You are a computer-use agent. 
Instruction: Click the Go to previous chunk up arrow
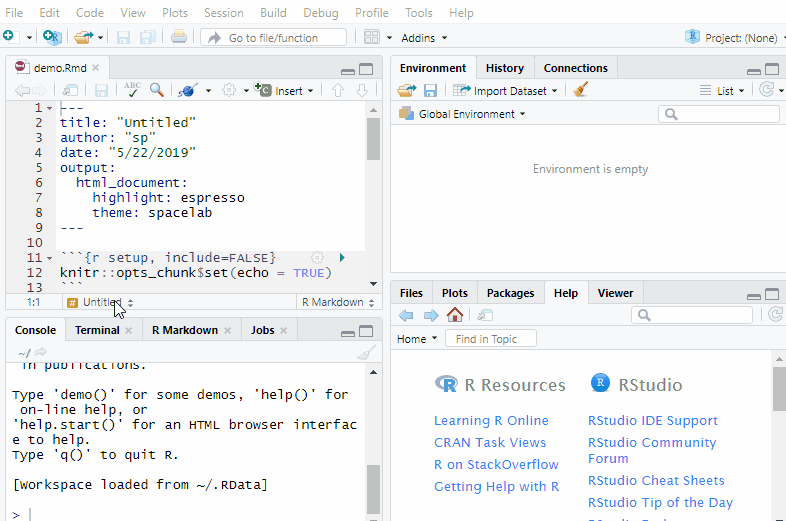[338, 90]
